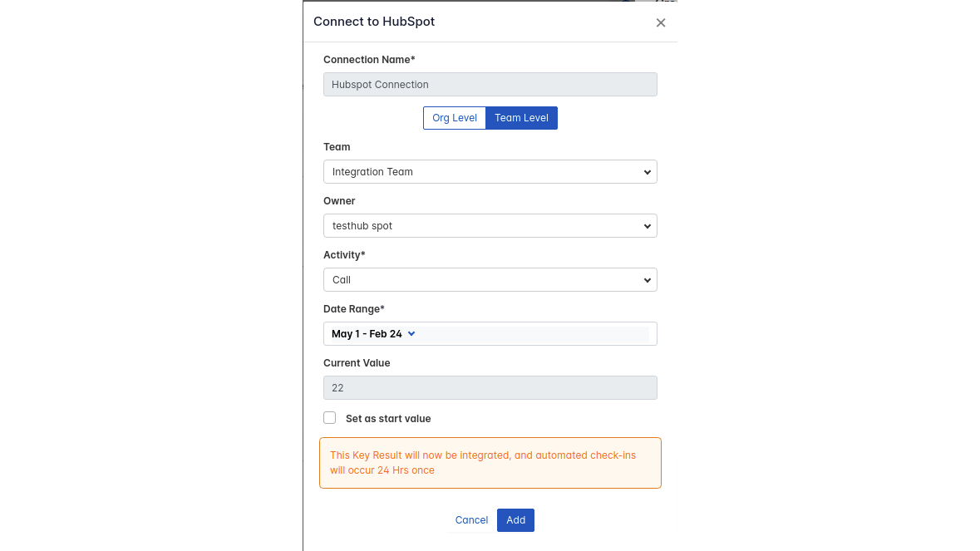Click the Team dropdown arrow icon
The height and width of the screenshot is (551, 980).
[648, 172]
